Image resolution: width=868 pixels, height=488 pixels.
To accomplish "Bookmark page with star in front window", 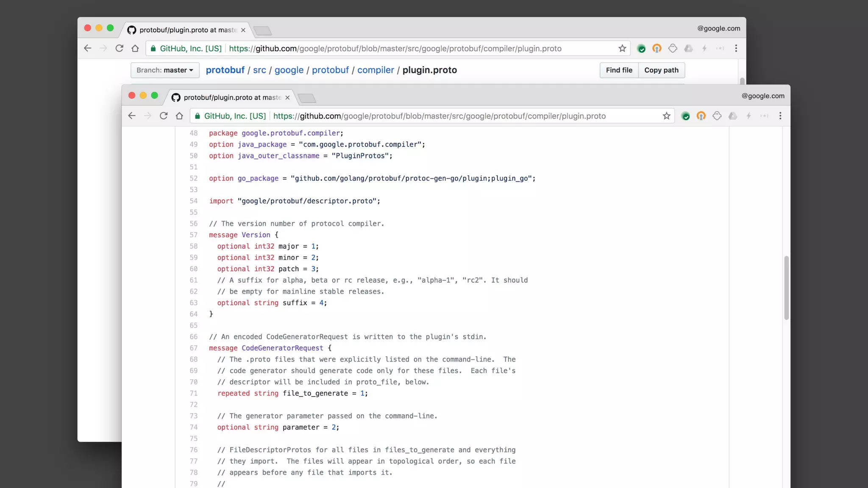I will [x=666, y=116].
